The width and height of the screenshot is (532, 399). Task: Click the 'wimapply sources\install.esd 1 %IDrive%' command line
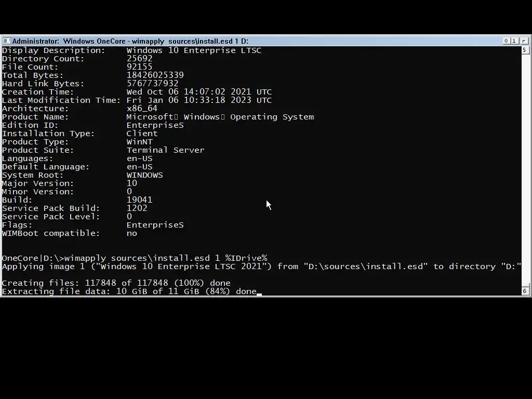click(x=166, y=258)
